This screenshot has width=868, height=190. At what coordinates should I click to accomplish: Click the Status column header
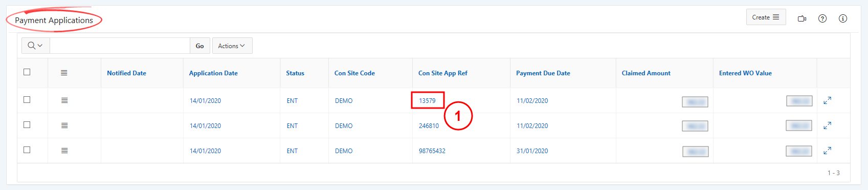295,73
